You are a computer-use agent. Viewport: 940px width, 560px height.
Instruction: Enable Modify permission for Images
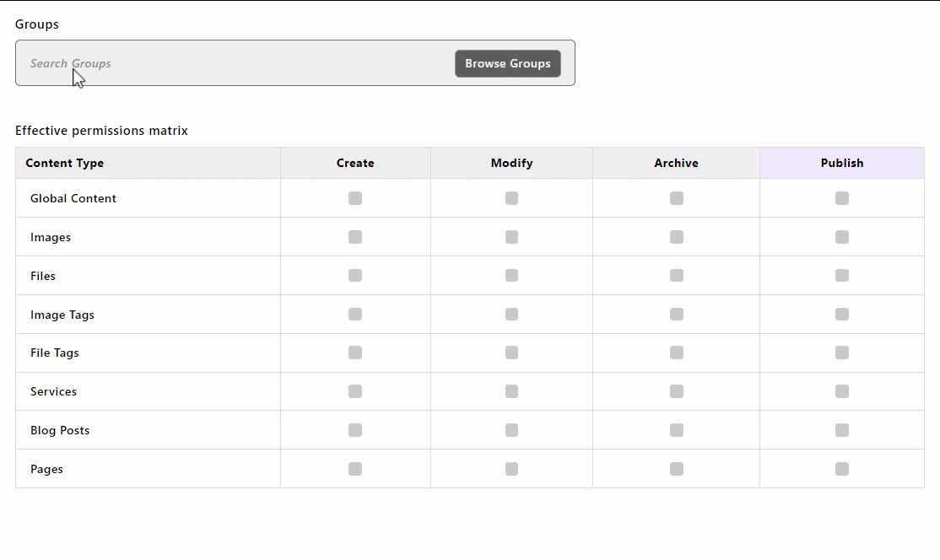pyautogui.click(x=511, y=237)
